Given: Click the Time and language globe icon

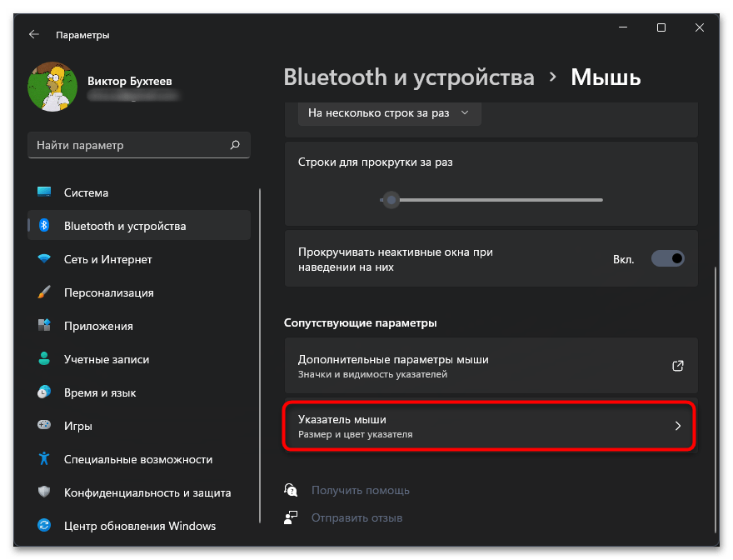Looking at the screenshot, I should [x=45, y=392].
